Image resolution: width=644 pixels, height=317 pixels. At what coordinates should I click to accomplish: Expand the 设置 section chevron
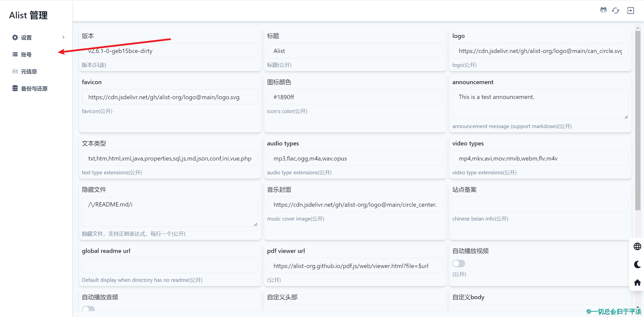(63, 37)
